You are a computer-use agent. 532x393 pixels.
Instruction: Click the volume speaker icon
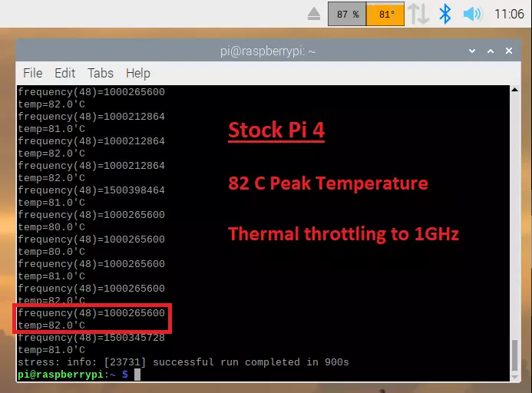[x=472, y=14]
